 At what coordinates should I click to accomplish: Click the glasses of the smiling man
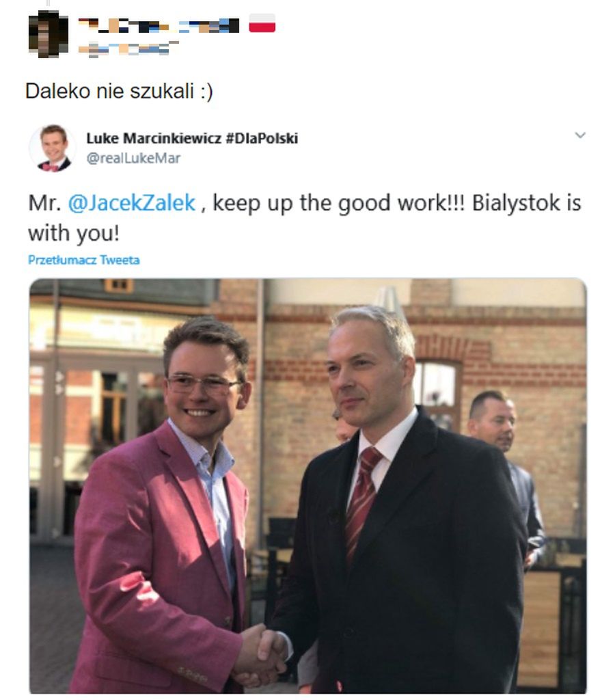[203, 385]
